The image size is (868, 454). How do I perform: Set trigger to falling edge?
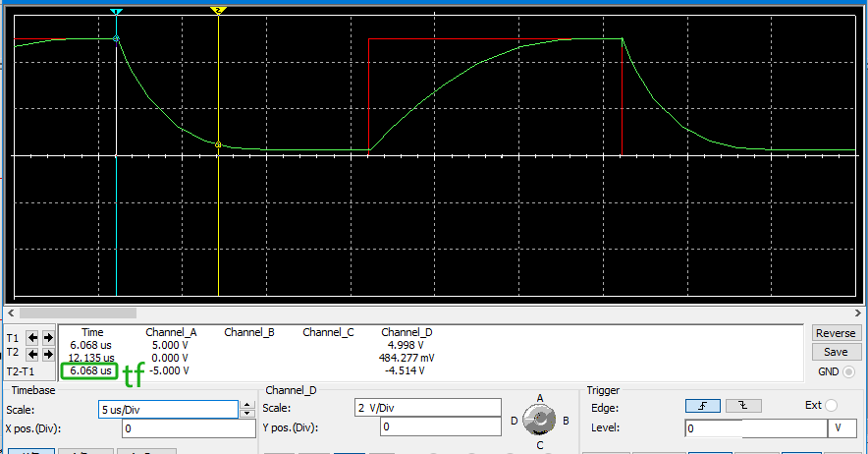pyautogui.click(x=743, y=406)
